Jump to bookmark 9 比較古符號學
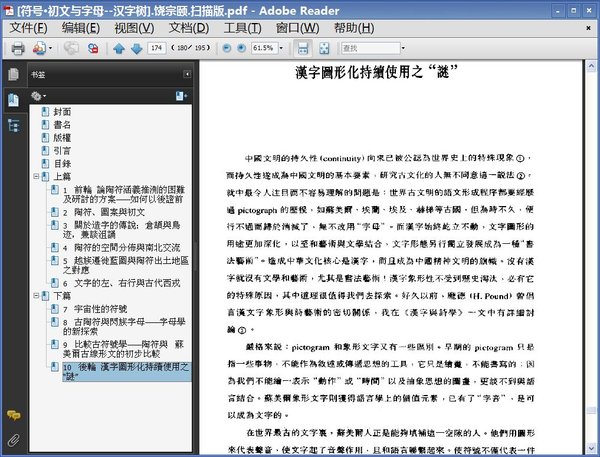600x457 pixels. click(x=123, y=349)
